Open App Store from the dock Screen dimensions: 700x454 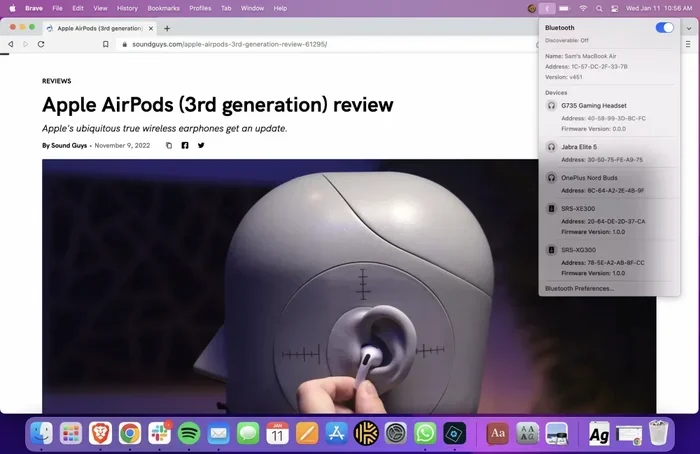pyautogui.click(x=336, y=433)
